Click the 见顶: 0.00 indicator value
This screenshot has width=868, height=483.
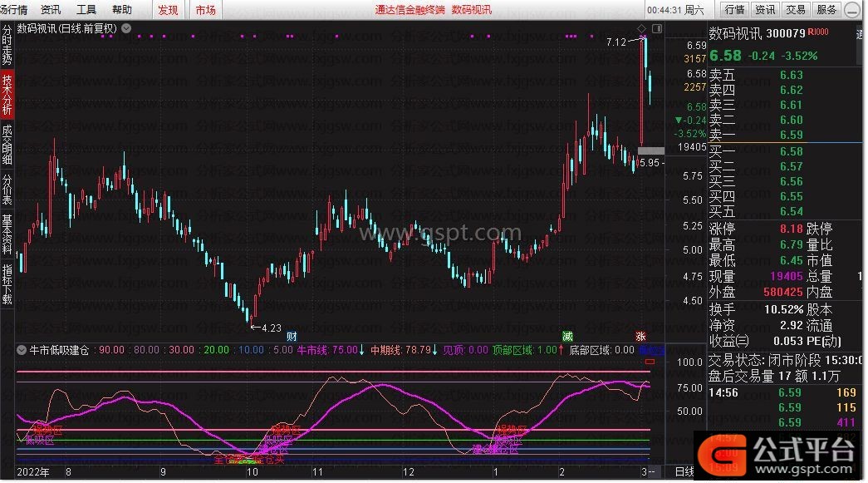pos(465,350)
